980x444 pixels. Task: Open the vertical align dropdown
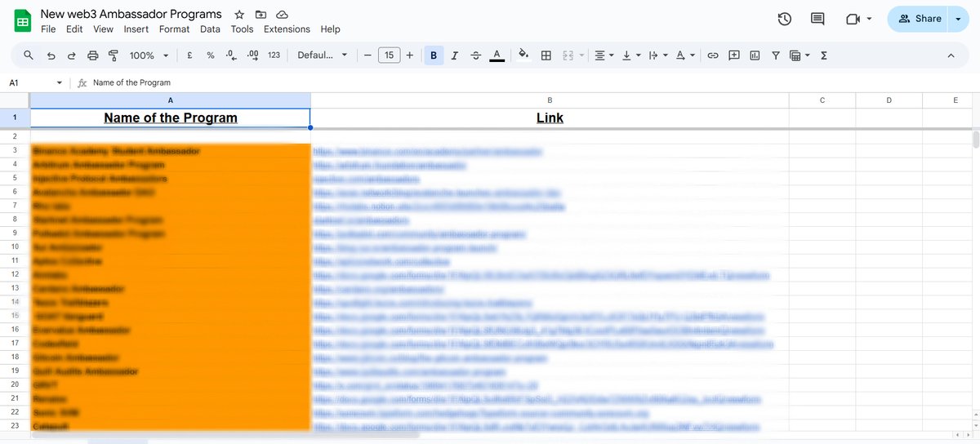coord(630,55)
